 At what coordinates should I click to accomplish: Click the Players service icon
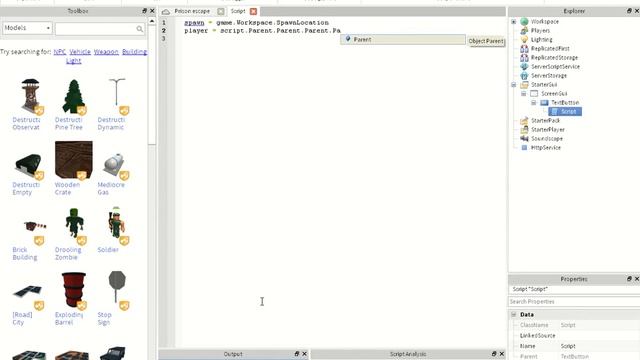point(524,31)
